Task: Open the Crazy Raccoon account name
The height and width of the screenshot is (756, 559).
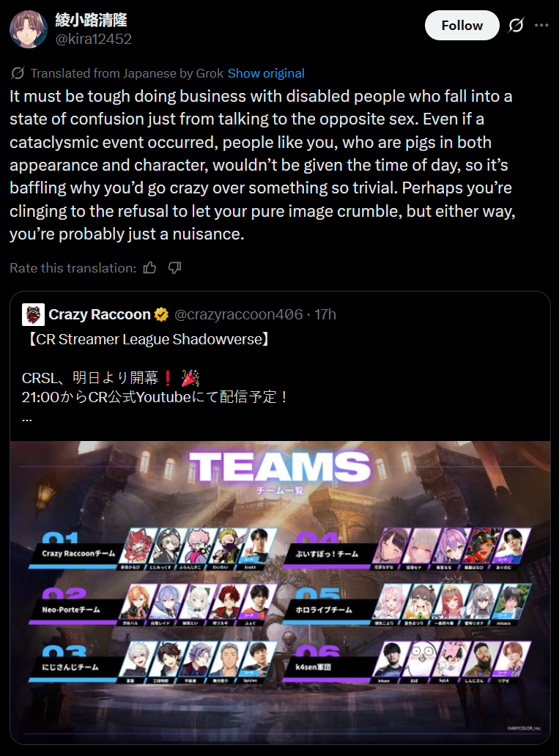Action: [x=100, y=315]
